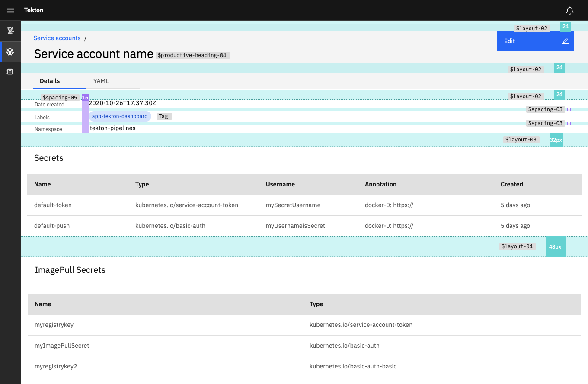This screenshot has width=588, height=384.
Task: Click the Tag label next to the dashboard label
Action: [163, 116]
